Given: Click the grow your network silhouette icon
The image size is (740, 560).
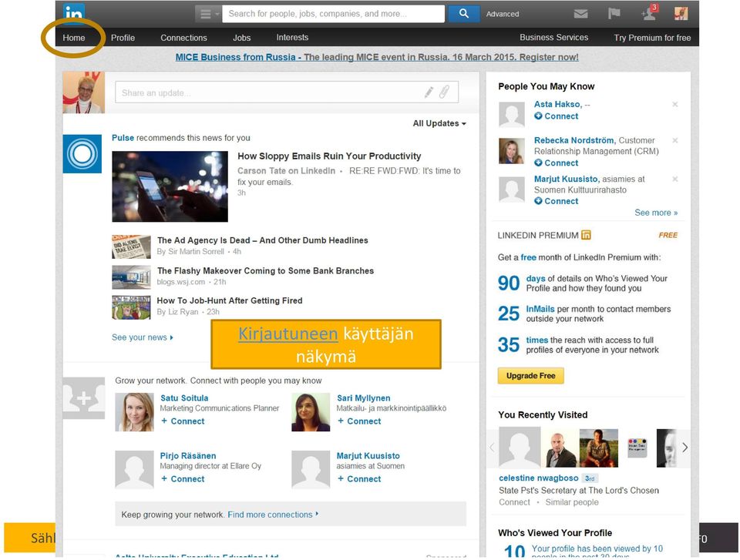Looking at the screenshot, I should (x=83, y=398).
